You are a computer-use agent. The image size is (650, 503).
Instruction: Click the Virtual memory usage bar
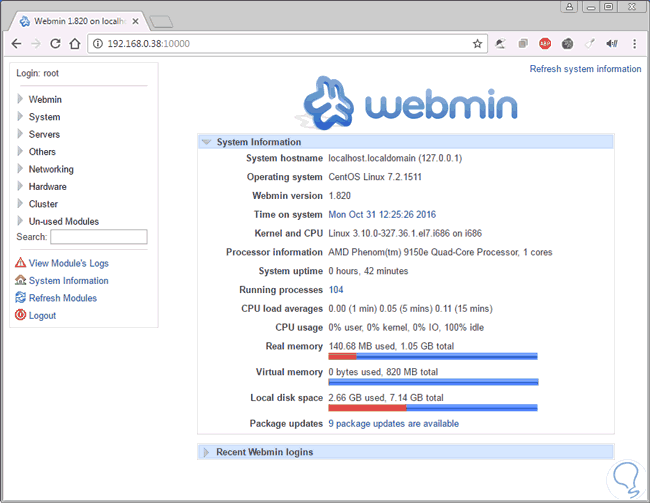(433, 382)
